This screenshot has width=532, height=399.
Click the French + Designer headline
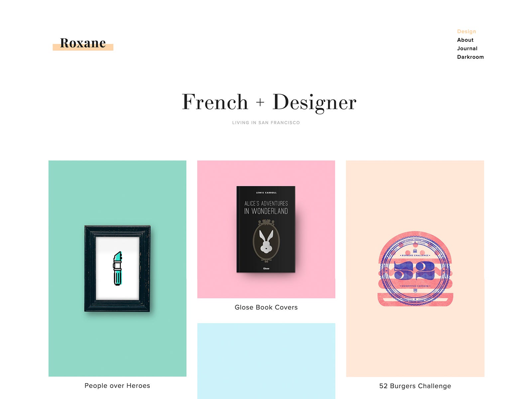[x=269, y=102]
